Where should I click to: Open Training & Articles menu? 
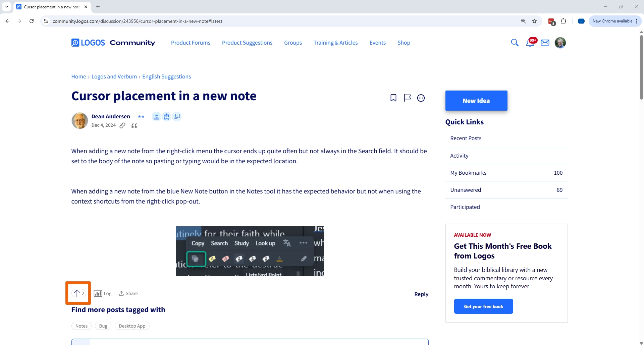tap(335, 43)
